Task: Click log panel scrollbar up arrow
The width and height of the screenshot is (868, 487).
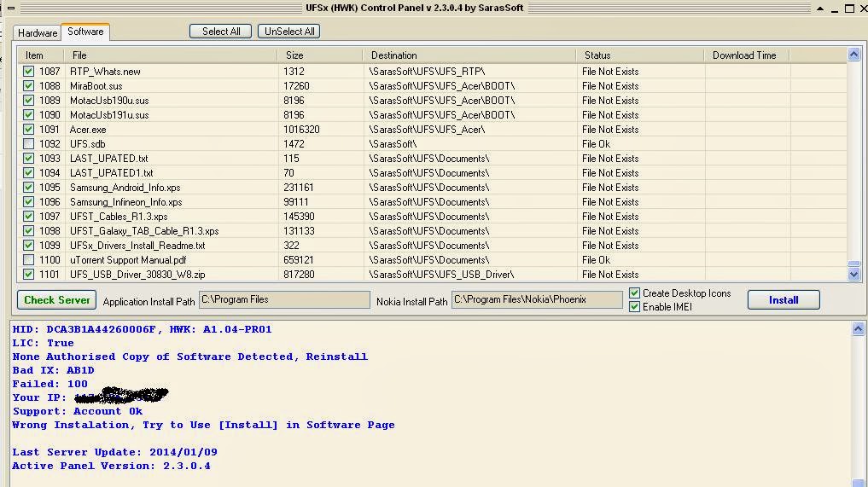Action: pyautogui.click(x=858, y=328)
